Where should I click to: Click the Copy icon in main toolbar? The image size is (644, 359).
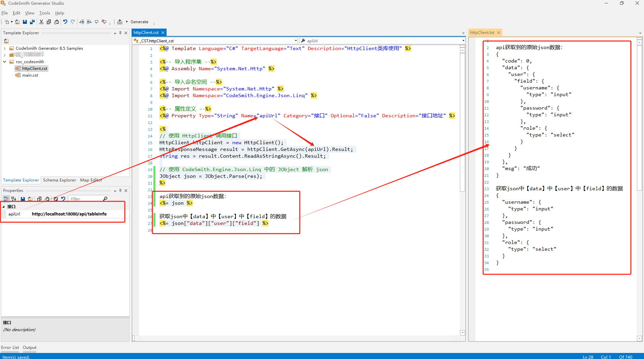point(49,22)
